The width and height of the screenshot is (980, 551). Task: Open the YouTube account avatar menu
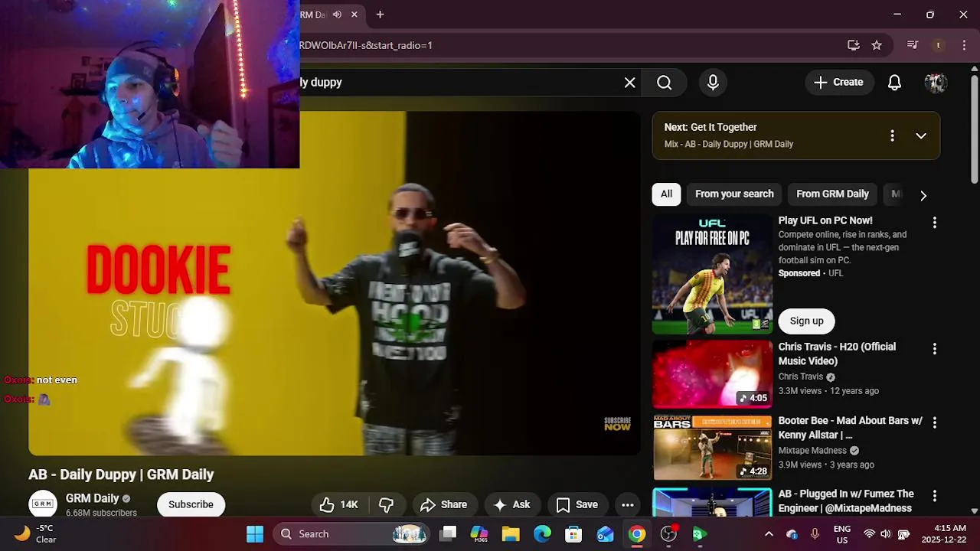(x=936, y=83)
